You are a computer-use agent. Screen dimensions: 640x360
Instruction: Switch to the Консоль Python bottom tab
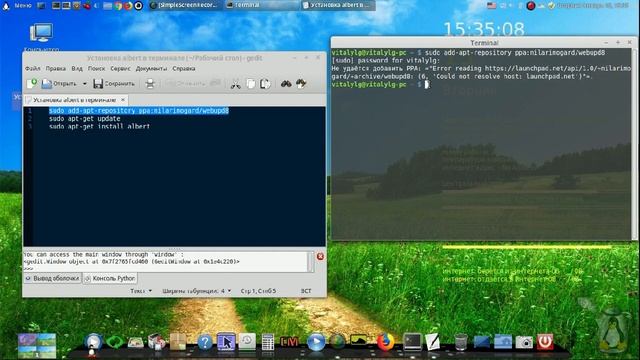(x=110, y=278)
